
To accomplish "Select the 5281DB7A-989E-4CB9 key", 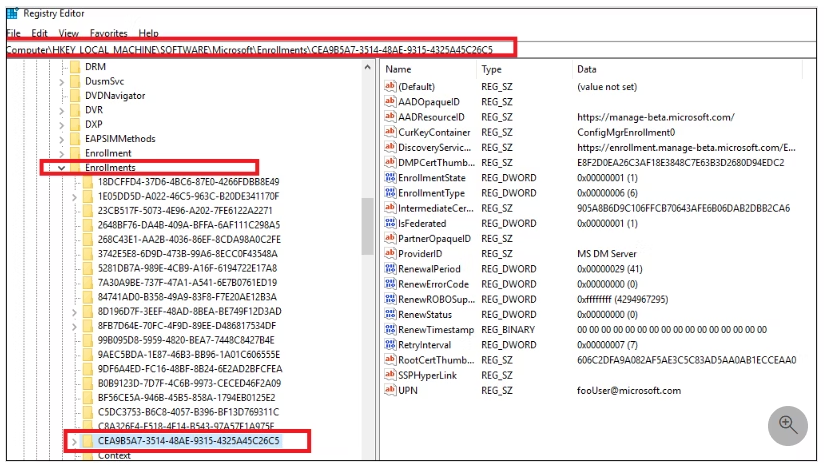I will tap(187, 268).
